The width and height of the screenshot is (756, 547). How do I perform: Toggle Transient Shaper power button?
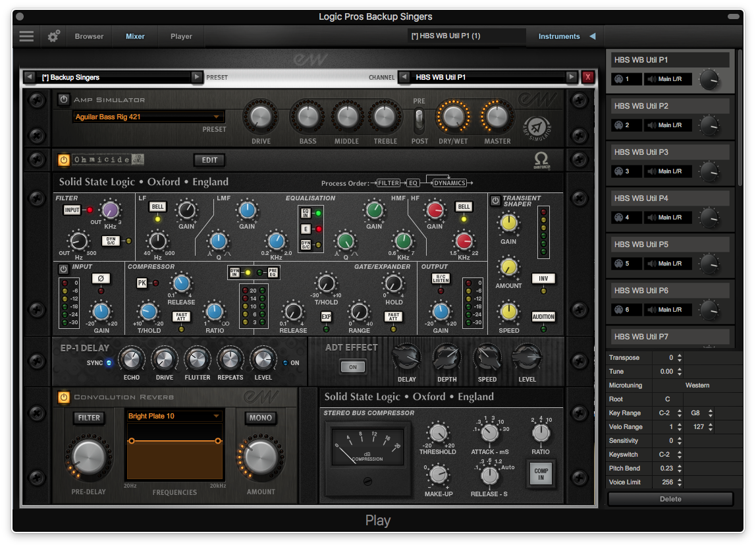(495, 200)
